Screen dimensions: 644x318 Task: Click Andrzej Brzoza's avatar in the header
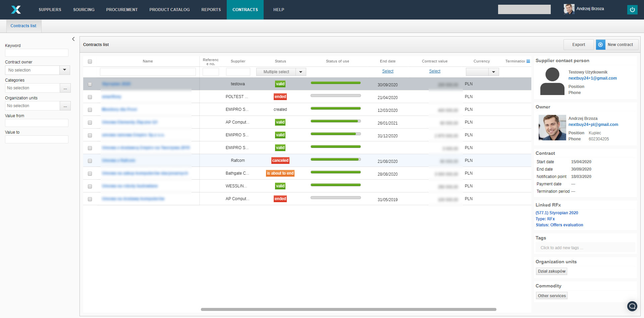[x=569, y=9]
